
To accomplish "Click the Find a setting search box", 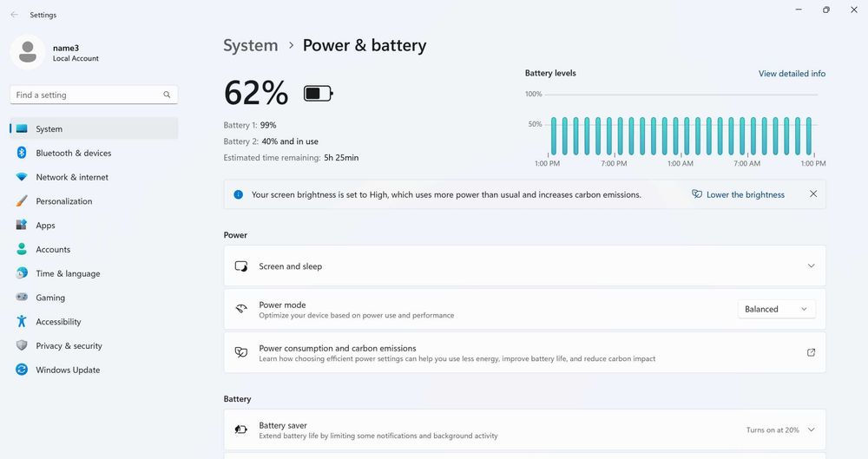I will [87, 95].
